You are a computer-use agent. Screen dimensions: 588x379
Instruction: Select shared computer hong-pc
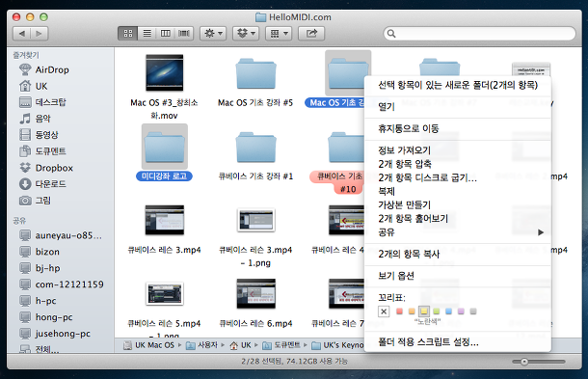[45, 317]
